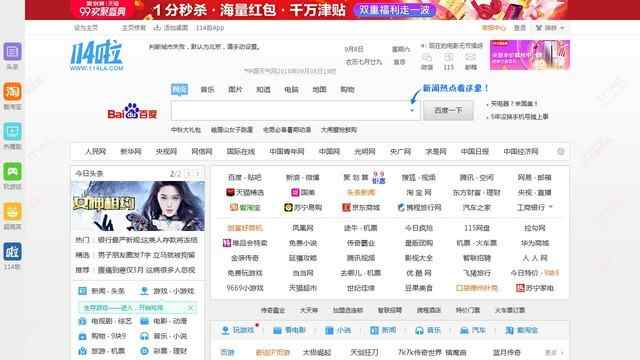The width and height of the screenshot is (640, 360).
Task: Expand the 换肤 skin dropdown at top right
Action: click(550, 28)
